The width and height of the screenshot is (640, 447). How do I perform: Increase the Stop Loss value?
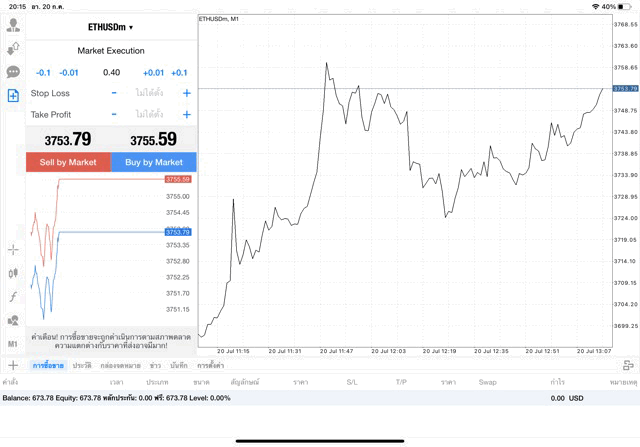tap(186, 93)
